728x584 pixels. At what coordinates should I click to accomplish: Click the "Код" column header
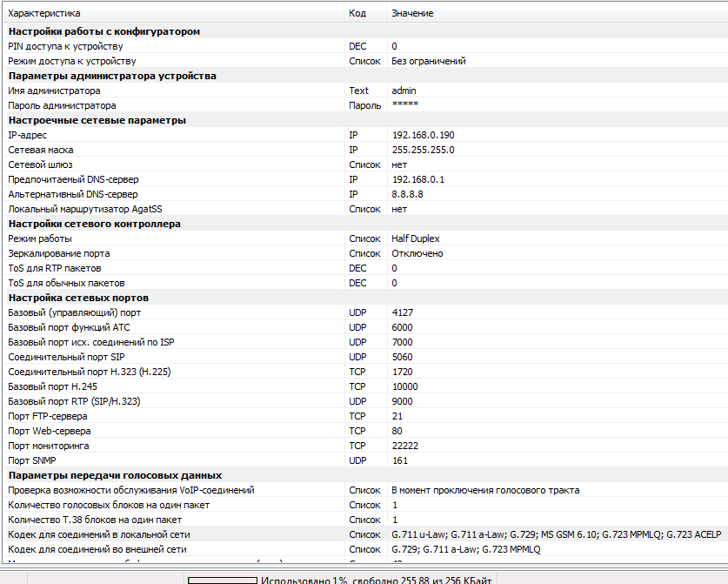pos(357,13)
